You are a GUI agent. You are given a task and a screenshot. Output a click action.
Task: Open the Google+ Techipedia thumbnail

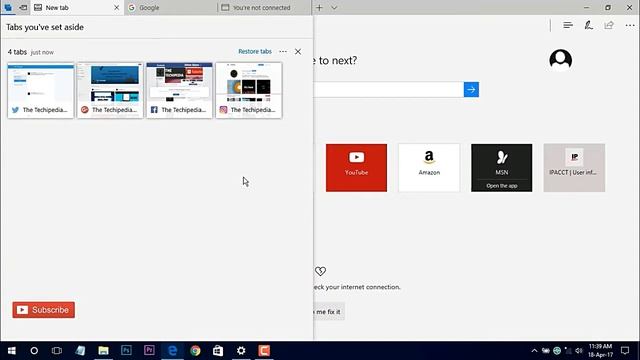(110, 90)
